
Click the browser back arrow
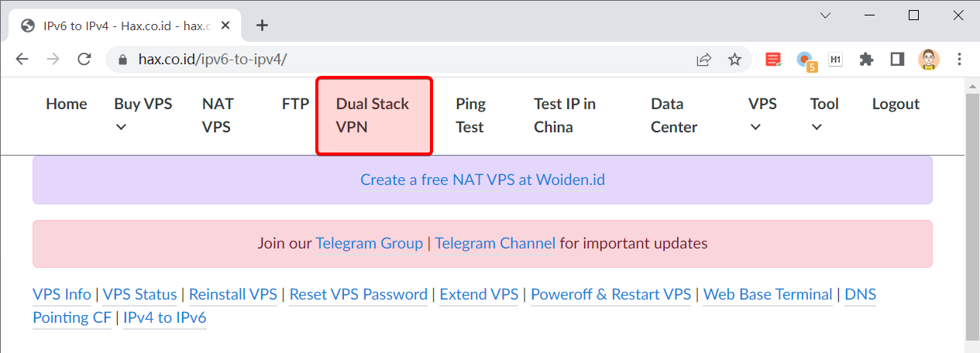(x=22, y=60)
